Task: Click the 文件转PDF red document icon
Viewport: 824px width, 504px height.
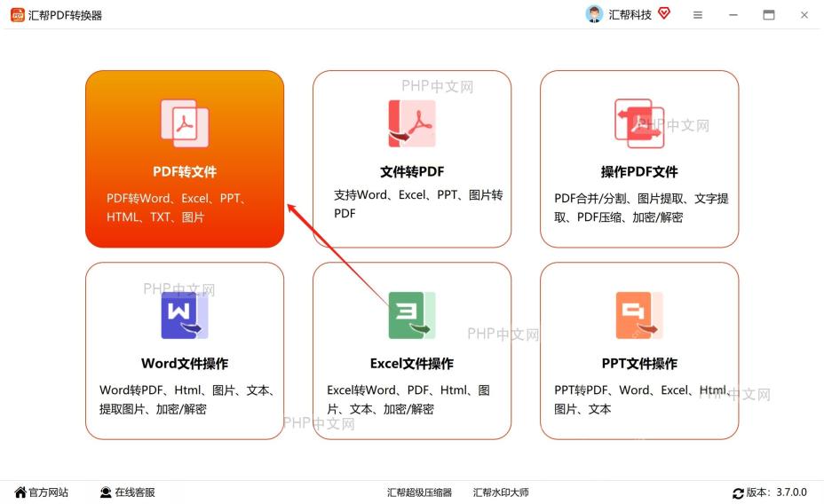Action: (411, 123)
